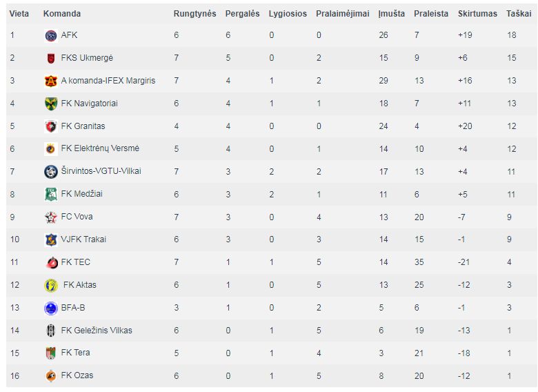
Task: Click the FC Vova star logo
Action: click(x=51, y=217)
